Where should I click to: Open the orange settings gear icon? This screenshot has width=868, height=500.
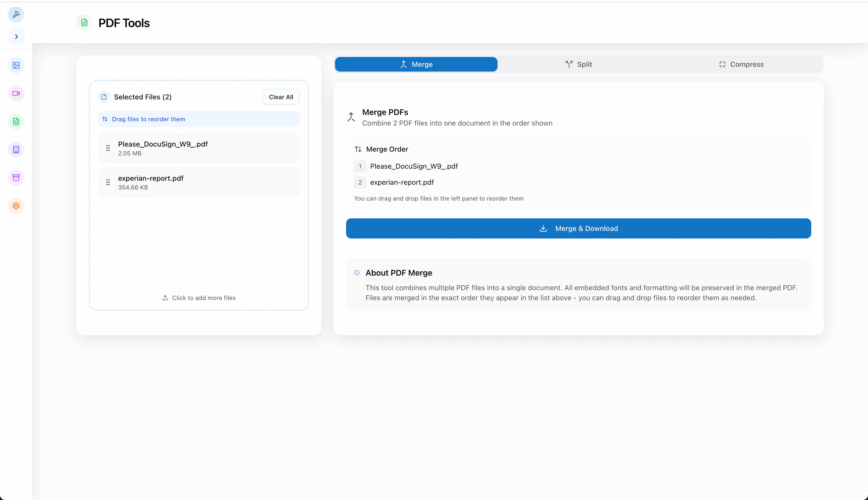[16, 206]
